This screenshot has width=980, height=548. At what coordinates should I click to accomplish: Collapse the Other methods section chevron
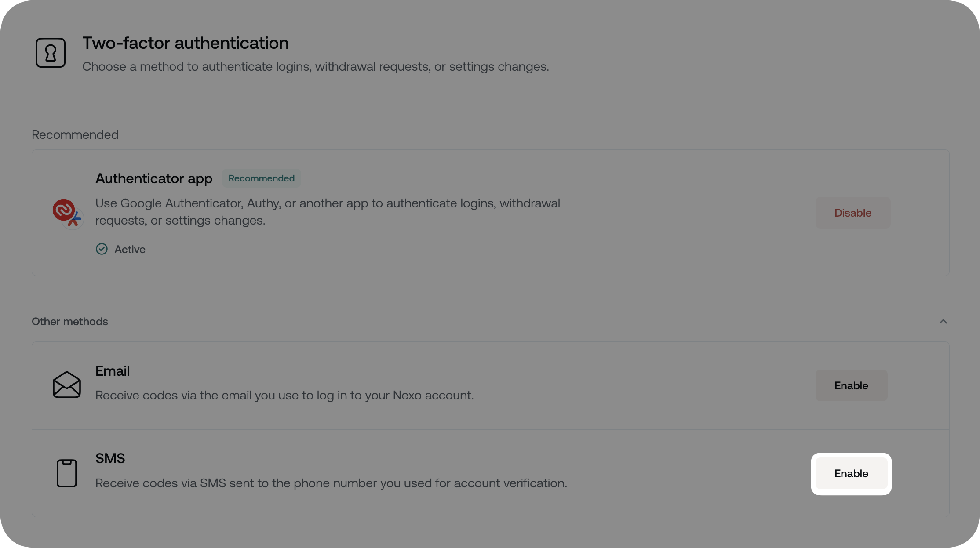click(943, 321)
